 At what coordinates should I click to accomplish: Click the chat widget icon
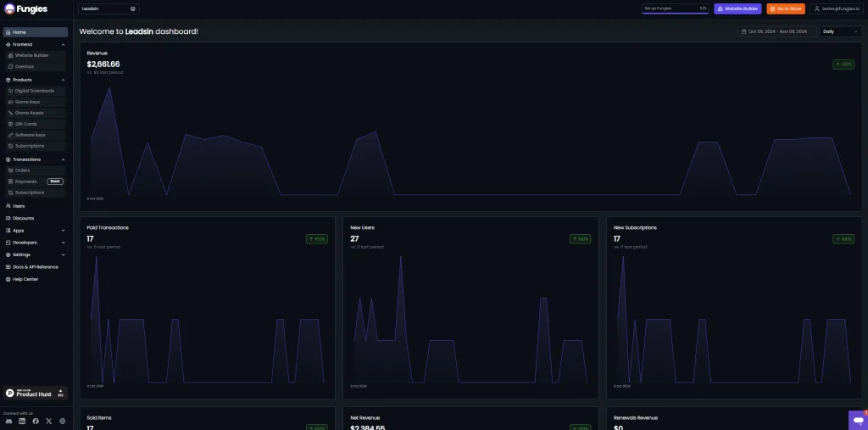pyautogui.click(x=858, y=420)
